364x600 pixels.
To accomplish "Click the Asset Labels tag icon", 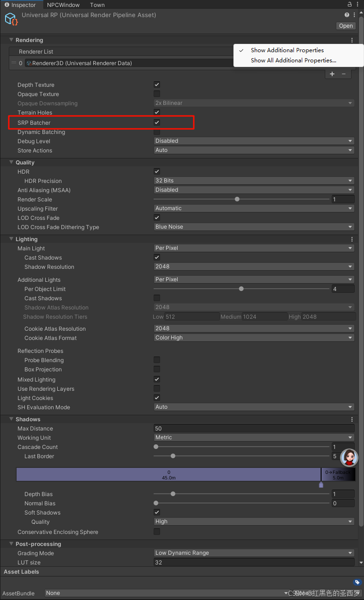I will click(x=357, y=582).
